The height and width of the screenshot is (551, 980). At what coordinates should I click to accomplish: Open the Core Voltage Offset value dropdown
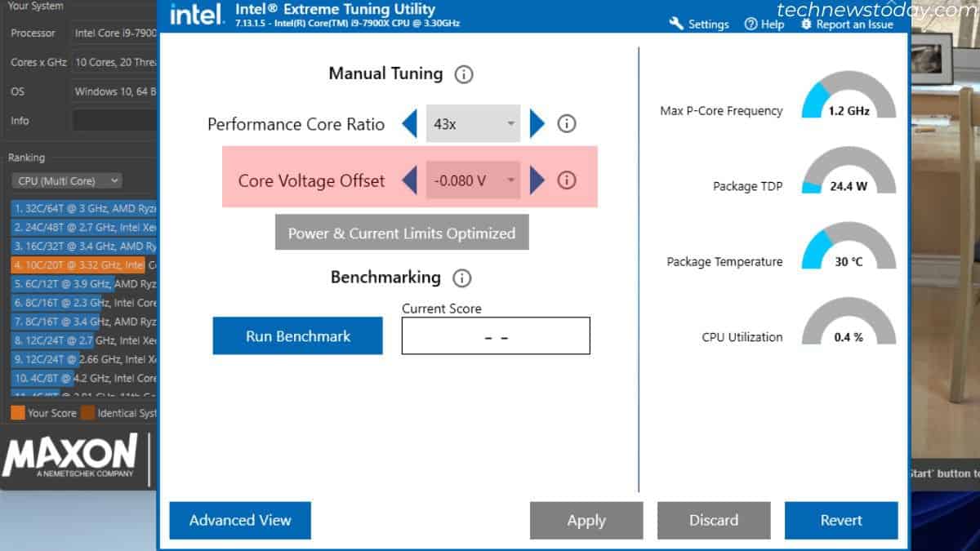click(472, 180)
